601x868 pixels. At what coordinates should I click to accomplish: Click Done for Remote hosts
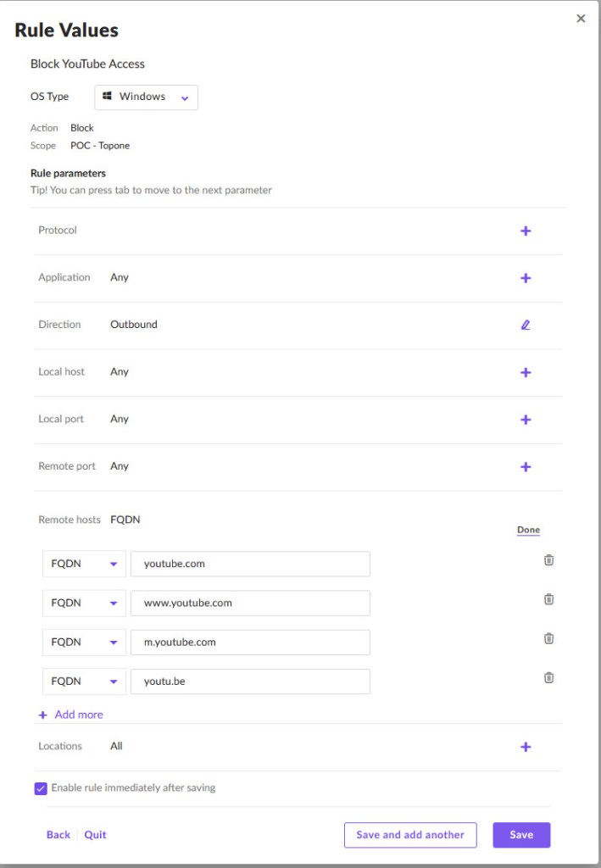click(x=528, y=530)
